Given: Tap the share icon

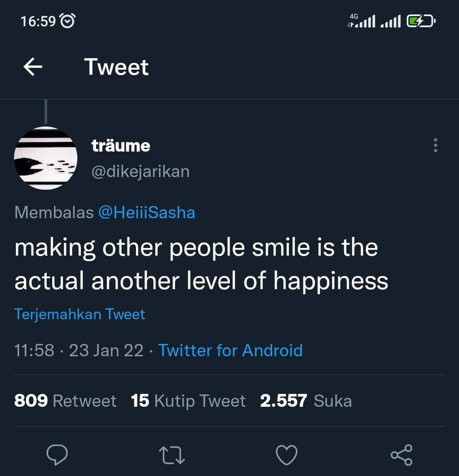Looking at the screenshot, I should (x=401, y=455).
